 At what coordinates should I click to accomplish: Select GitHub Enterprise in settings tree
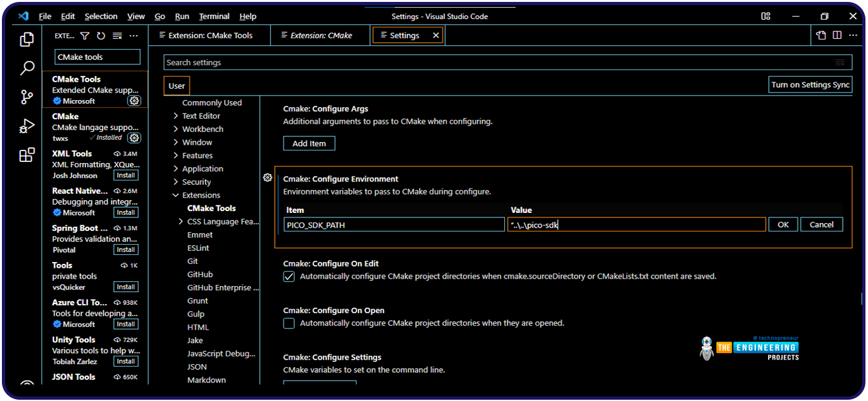[x=223, y=288]
